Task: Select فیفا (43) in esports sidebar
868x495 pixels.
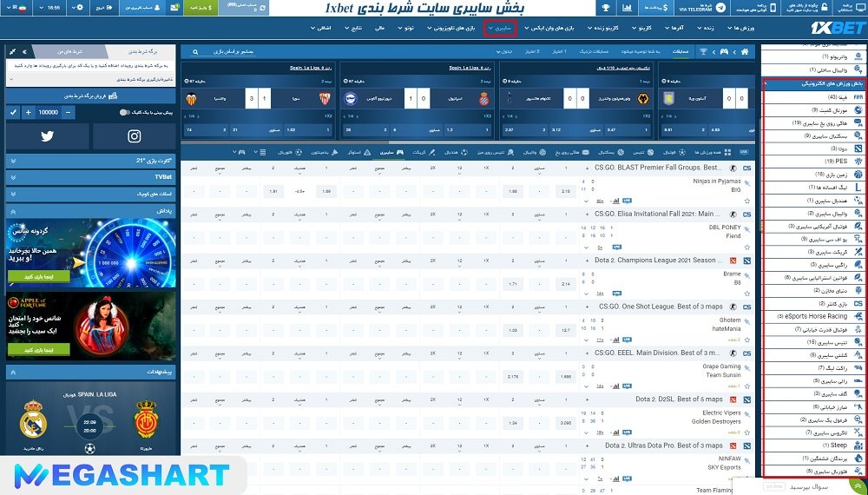Action: click(814, 97)
